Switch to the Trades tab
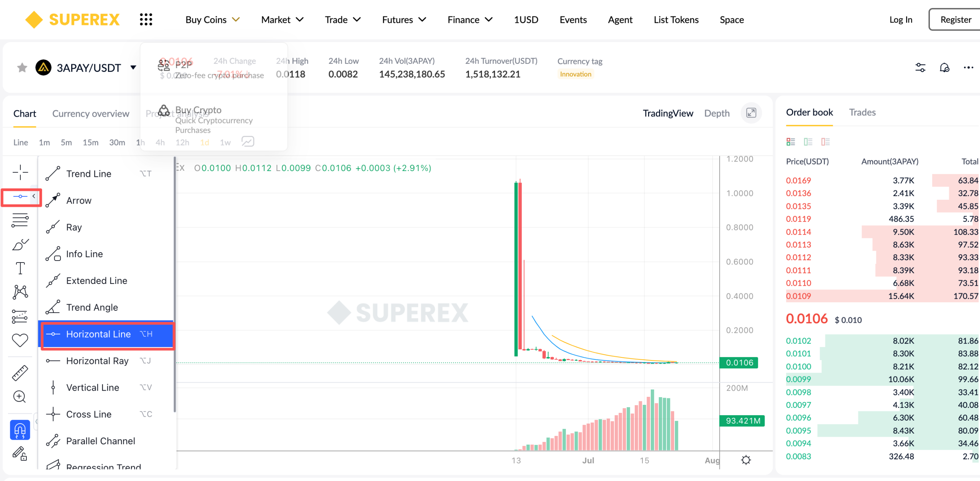980x481 pixels. (x=862, y=112)
